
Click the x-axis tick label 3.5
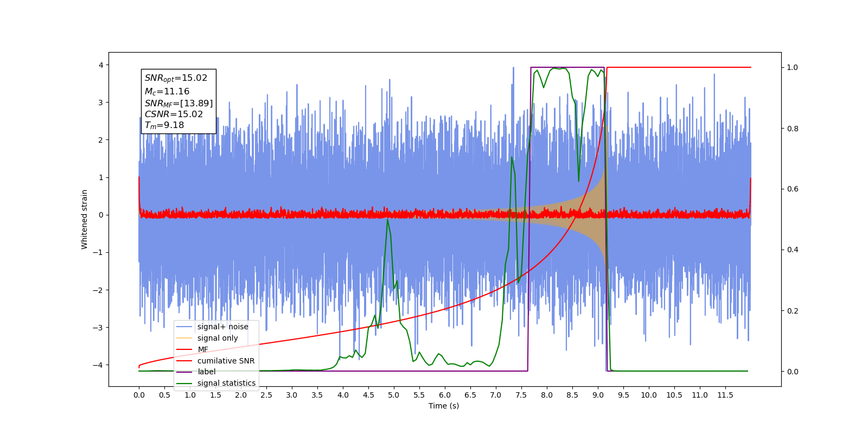click(x=317, y=395)
